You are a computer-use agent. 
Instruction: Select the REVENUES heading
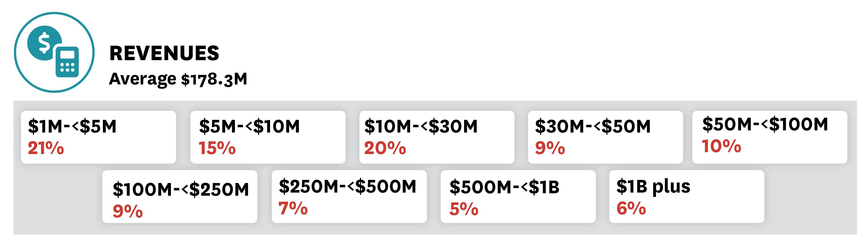pos(164,53)
